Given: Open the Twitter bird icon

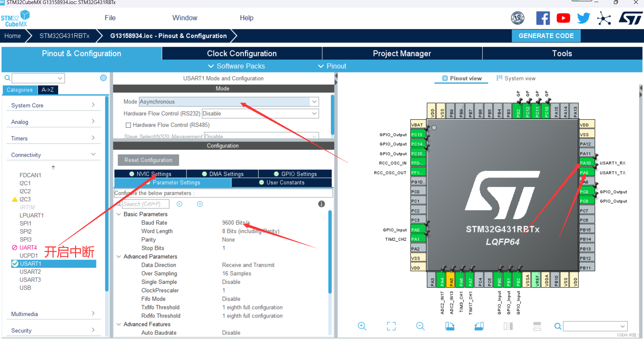Looking at the screenshot, I should [583, 18].
